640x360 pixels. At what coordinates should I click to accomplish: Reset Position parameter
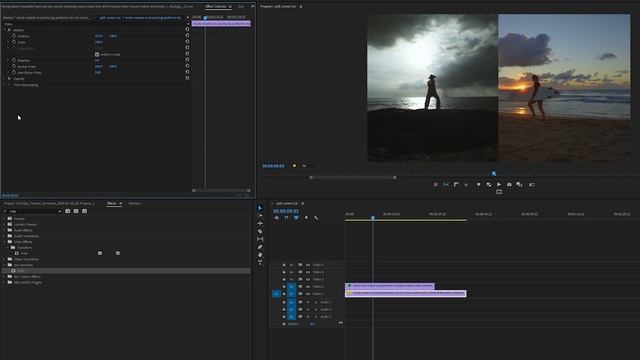pyautogui.click(x=187, y=36)
